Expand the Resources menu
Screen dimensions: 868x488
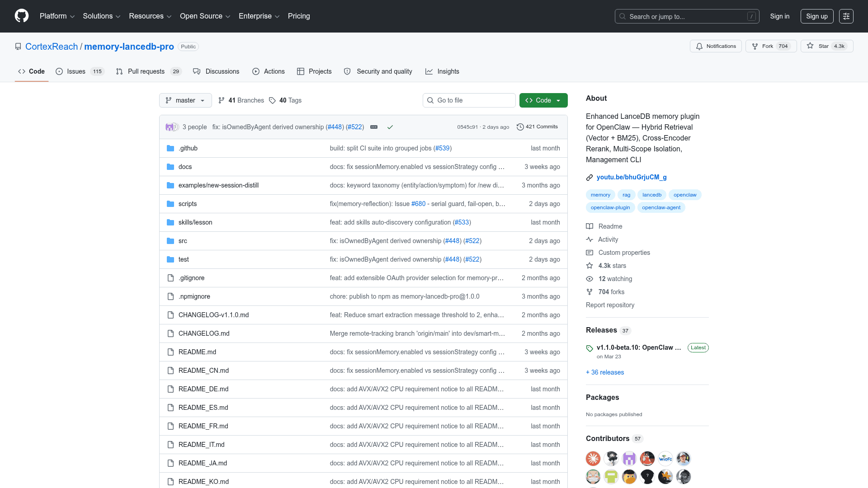[x=150, y=16]
